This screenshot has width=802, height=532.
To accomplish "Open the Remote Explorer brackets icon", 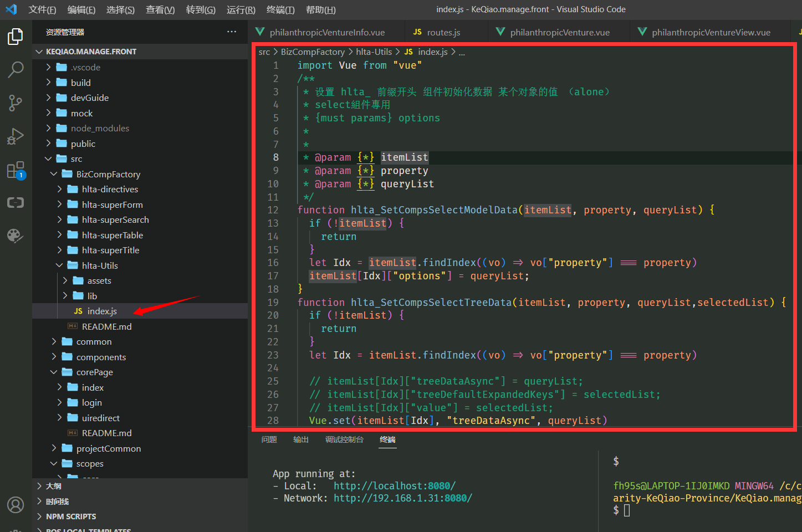I will [16, 203].
